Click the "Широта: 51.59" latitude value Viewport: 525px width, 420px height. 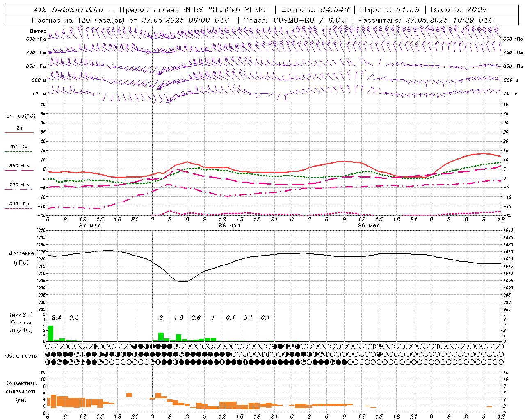coord(390,10)
